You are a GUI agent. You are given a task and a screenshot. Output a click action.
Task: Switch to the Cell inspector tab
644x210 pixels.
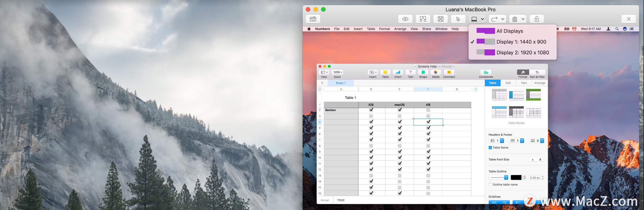508,83
